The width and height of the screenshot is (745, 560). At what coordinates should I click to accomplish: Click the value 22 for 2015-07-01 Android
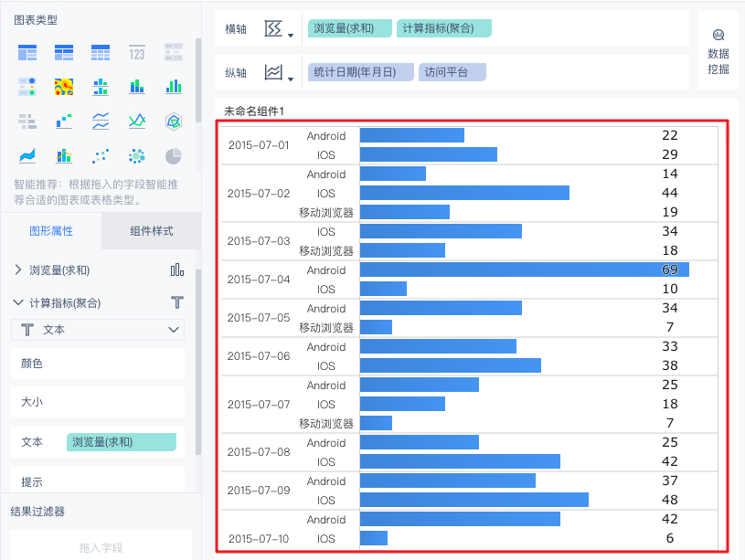670,135
